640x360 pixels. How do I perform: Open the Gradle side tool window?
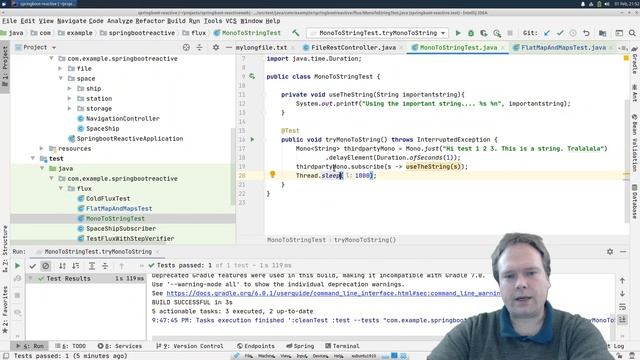635,61
